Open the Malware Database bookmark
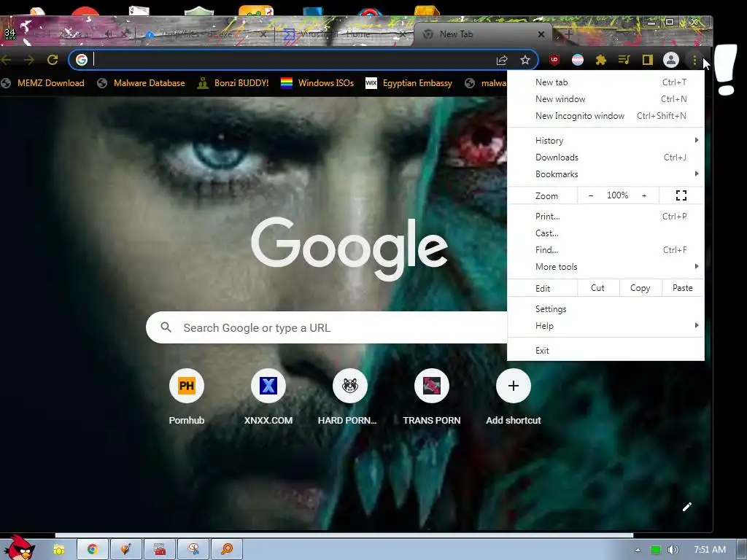Viewport: 747px width, 560px height. pyautogui.click(x=141, y=83)
